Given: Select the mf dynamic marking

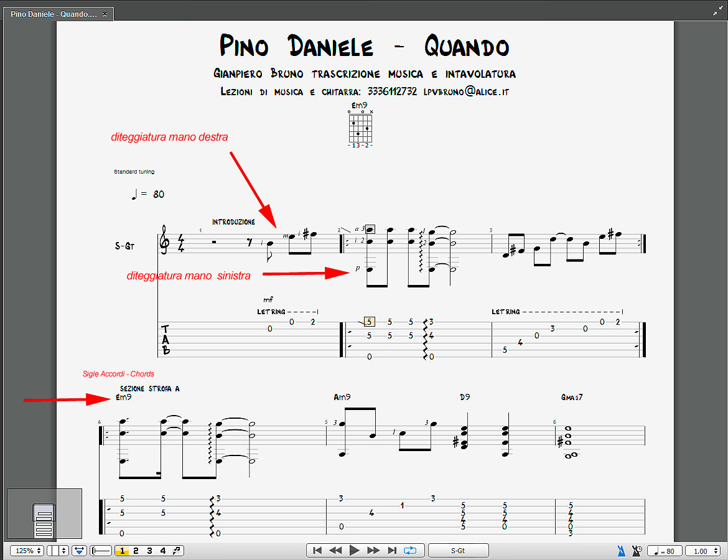Looking at the screenshot, I should coord(268,299).
